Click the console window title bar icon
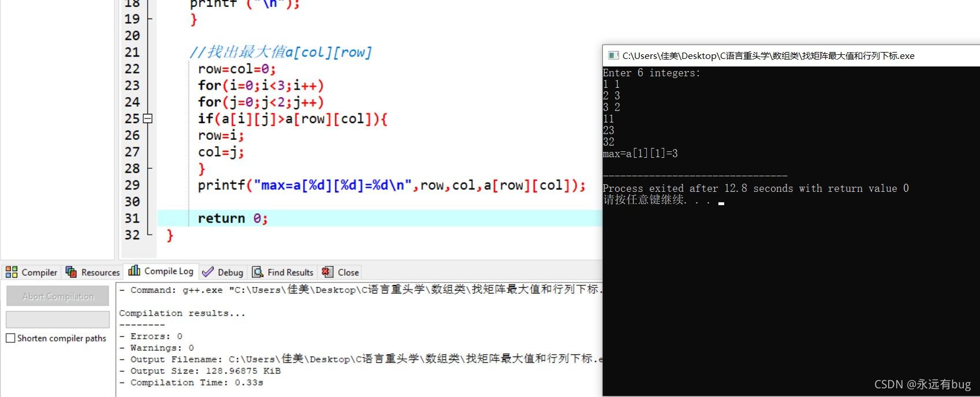Viewport: 980px width, 397px height. click(x=613, y=55)
